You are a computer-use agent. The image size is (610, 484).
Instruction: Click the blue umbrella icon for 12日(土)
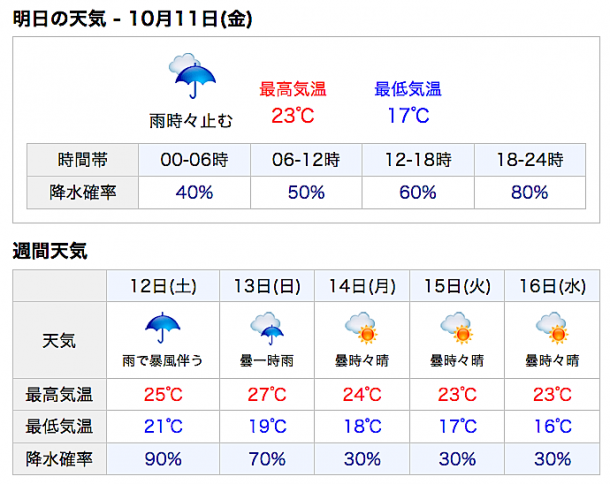pos(163,328)
